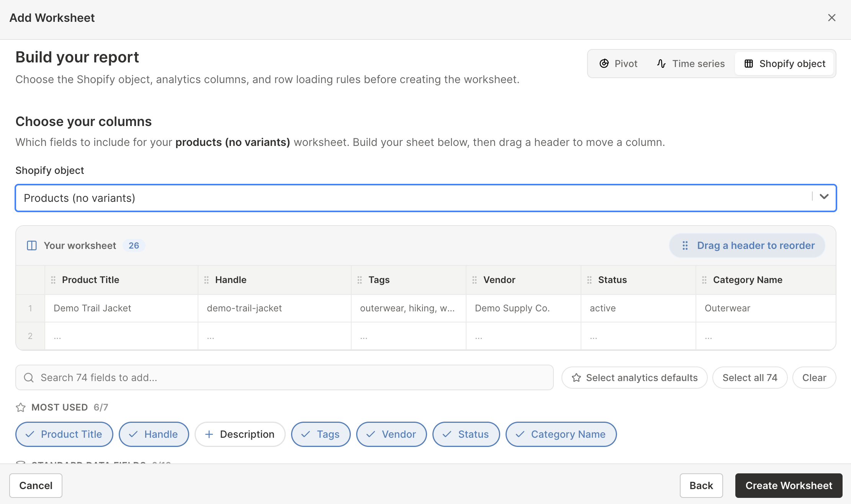The height and width of the screenshot is (504, 851).
Task: Select the Tags column header
Action: tap(409, 280)
